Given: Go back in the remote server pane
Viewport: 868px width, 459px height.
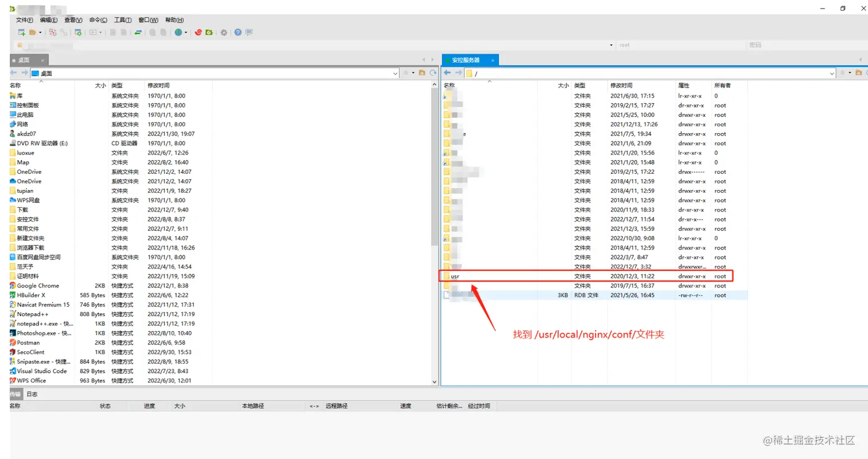Looking at the screenshot, I should coord(448,73).
